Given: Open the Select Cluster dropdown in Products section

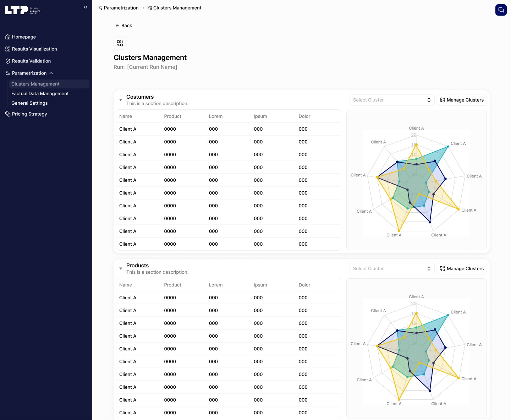Looking at the screenshot, I should point(391,268).
